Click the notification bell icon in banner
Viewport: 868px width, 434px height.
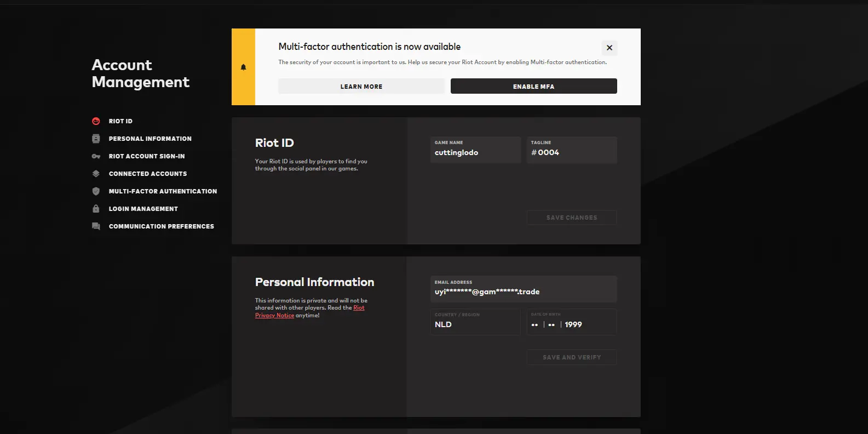tap(243, 67)
